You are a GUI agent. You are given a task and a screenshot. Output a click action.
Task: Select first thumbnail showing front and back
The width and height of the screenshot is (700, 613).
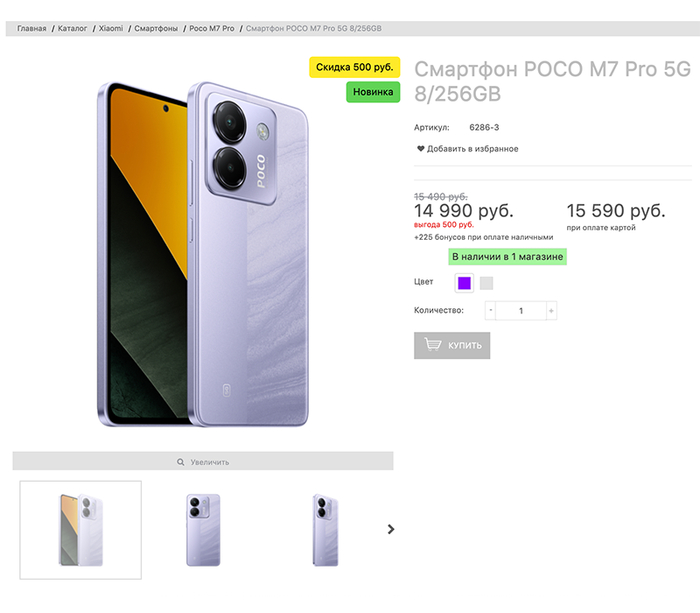[x=81, y=530]
